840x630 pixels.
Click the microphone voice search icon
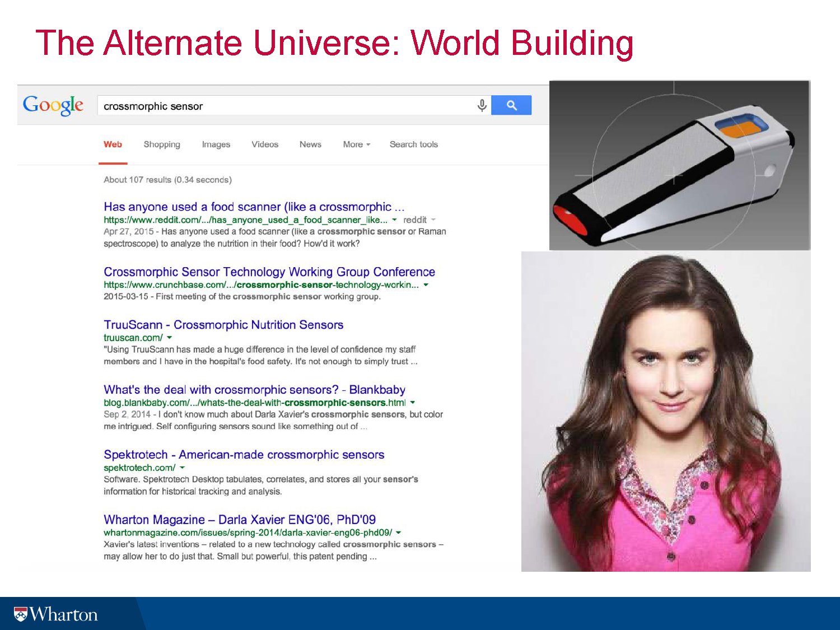pos(482,105)
